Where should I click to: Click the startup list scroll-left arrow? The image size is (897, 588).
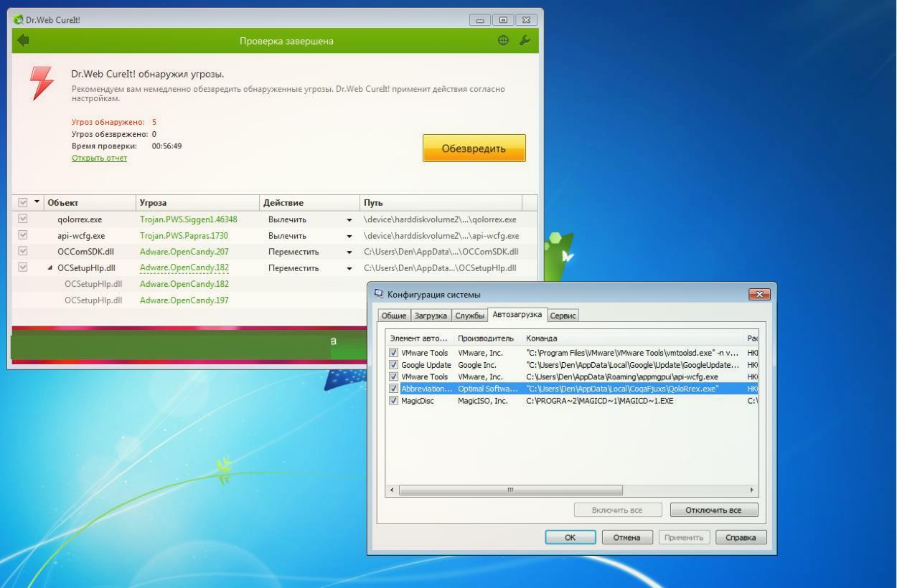[391, 490]
